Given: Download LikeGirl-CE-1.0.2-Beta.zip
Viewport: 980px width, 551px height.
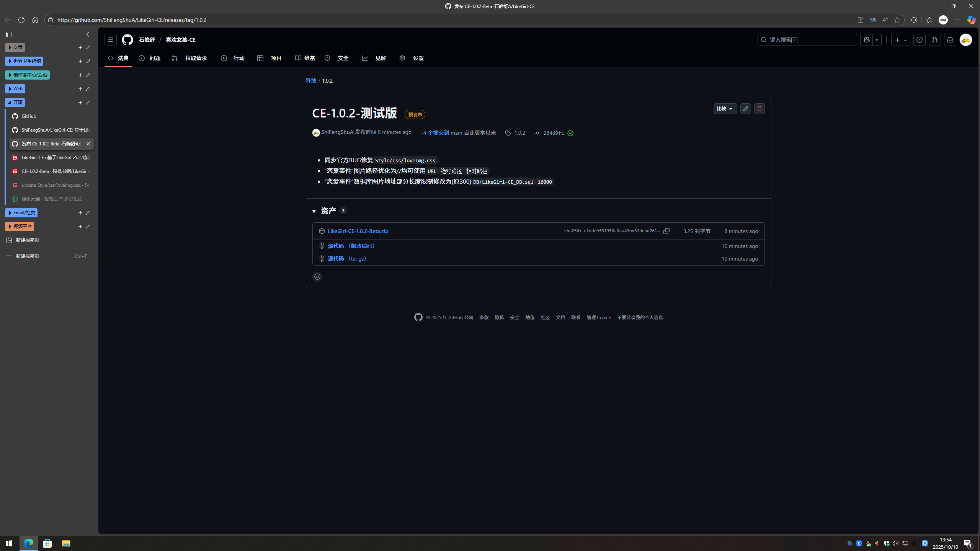Looking at the screenshot, I should [x=358, y=231].
